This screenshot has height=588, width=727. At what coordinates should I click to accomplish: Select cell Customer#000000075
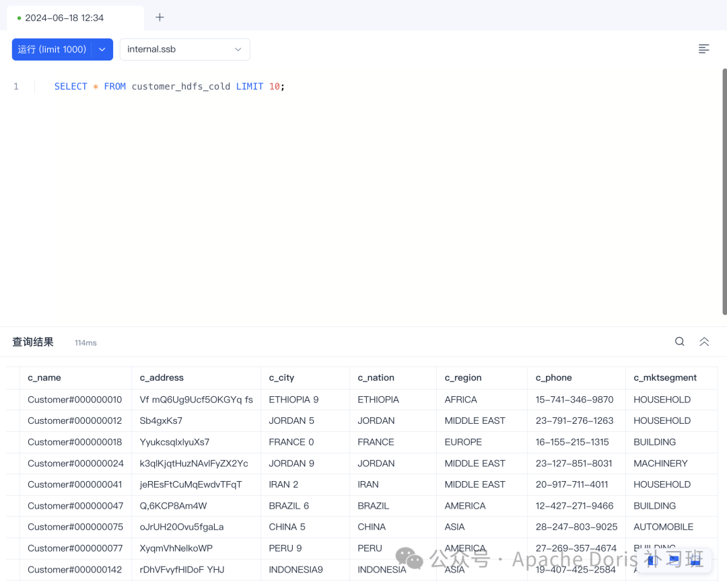pos(75,527)
